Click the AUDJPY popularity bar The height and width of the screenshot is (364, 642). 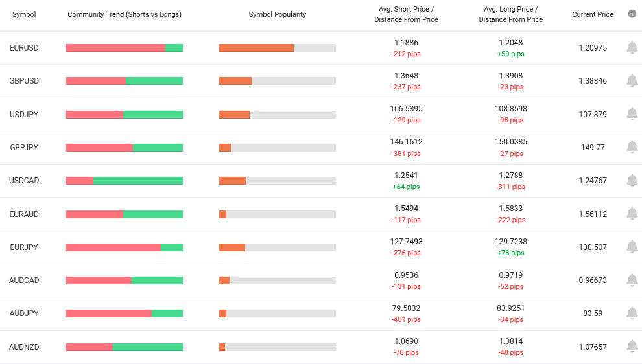click(x=278, y=313)
